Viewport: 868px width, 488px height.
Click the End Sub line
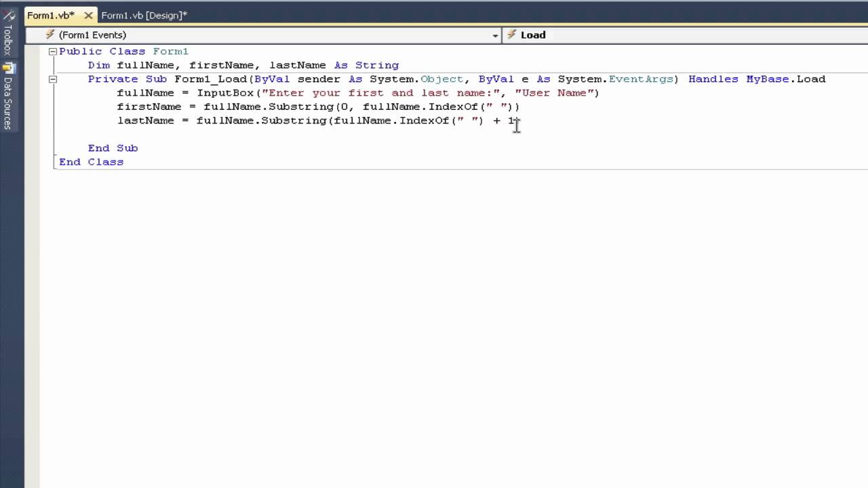pyautogui.click(x=113, y=148)
